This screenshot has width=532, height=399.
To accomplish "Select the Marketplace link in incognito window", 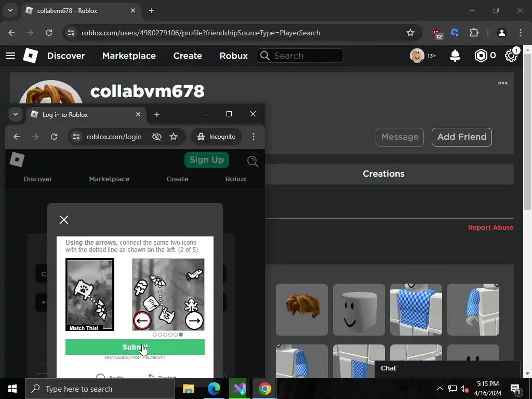I will [x=109, y=179].
